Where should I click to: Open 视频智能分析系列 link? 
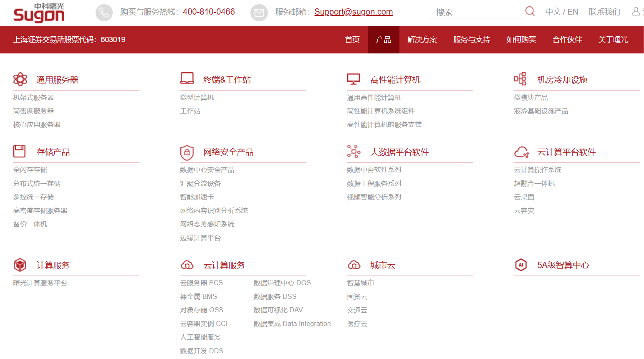(x=374, y=197)
